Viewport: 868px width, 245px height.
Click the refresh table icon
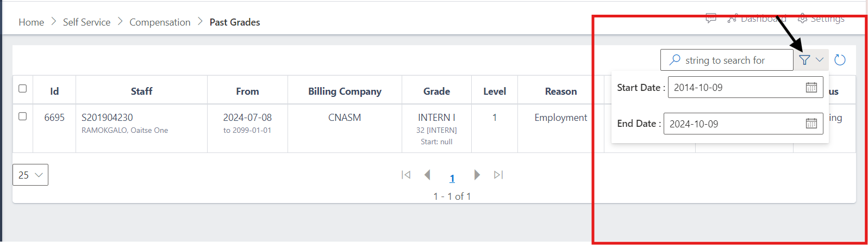pyautogui.click(x=840, y=60)
